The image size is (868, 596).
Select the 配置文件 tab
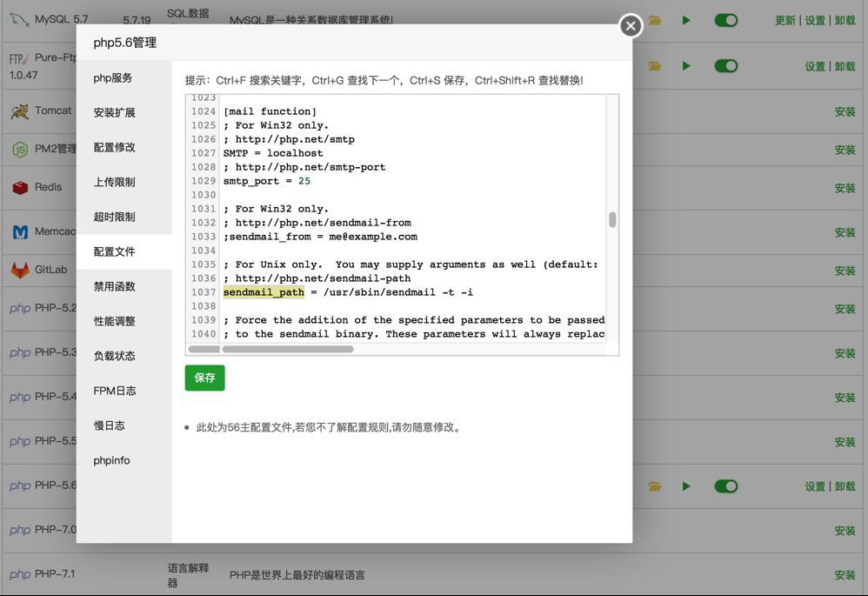pyautogui.click(x=124, y=252)
